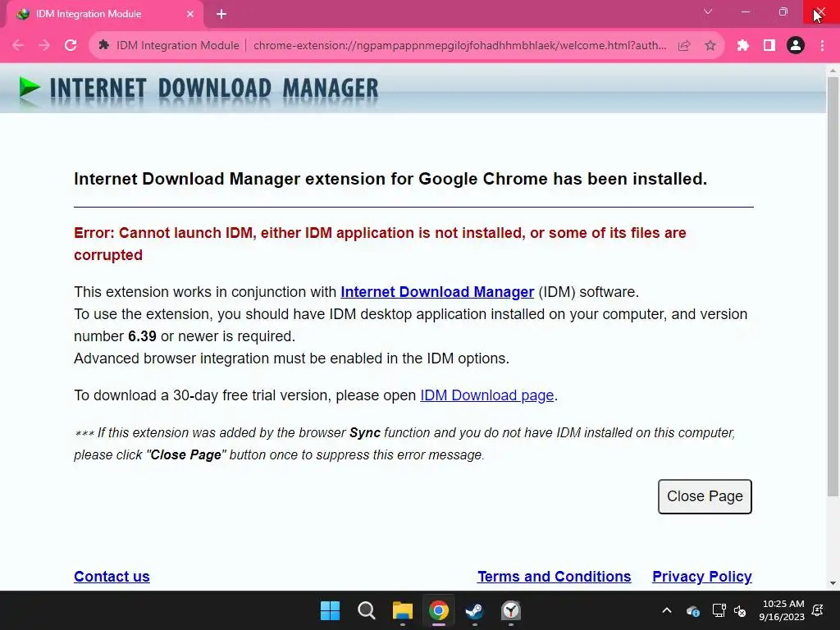Reload the current page
Screen dimensions: 840x630
click(71, 46)
